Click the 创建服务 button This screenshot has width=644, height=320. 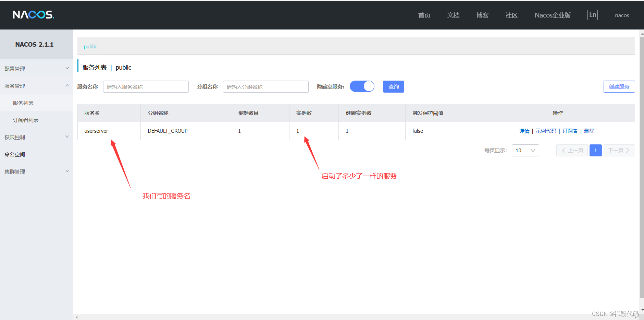[619, 86]
